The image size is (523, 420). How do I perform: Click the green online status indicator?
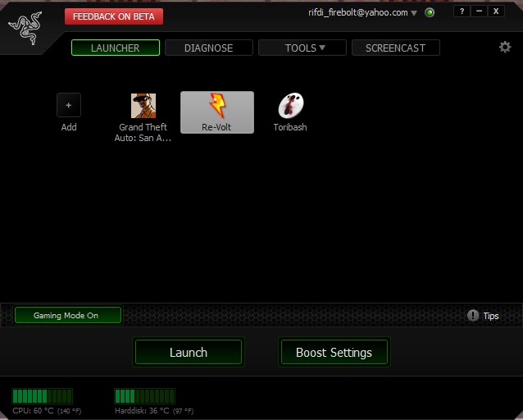[x=430, y=13]
